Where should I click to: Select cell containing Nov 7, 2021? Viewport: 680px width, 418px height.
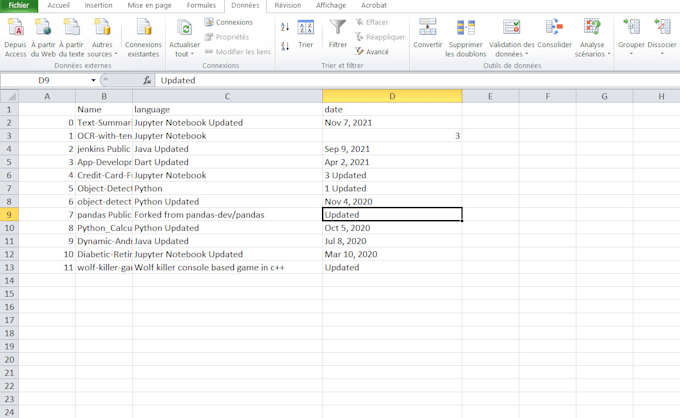coord(391,122)
